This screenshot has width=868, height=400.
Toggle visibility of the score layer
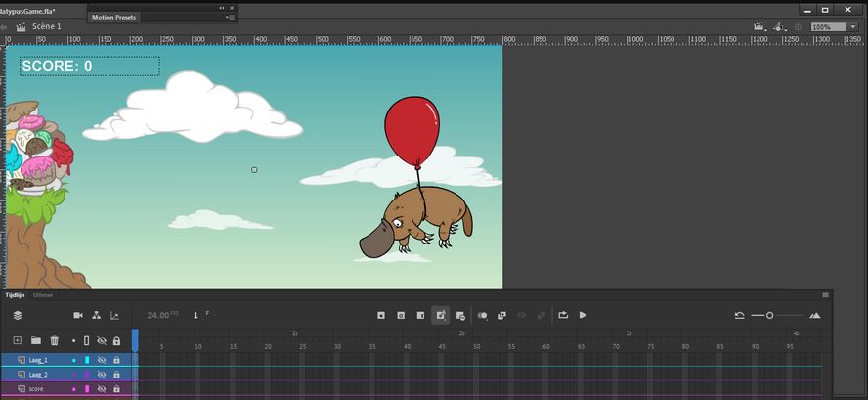[x=102, y=388]
